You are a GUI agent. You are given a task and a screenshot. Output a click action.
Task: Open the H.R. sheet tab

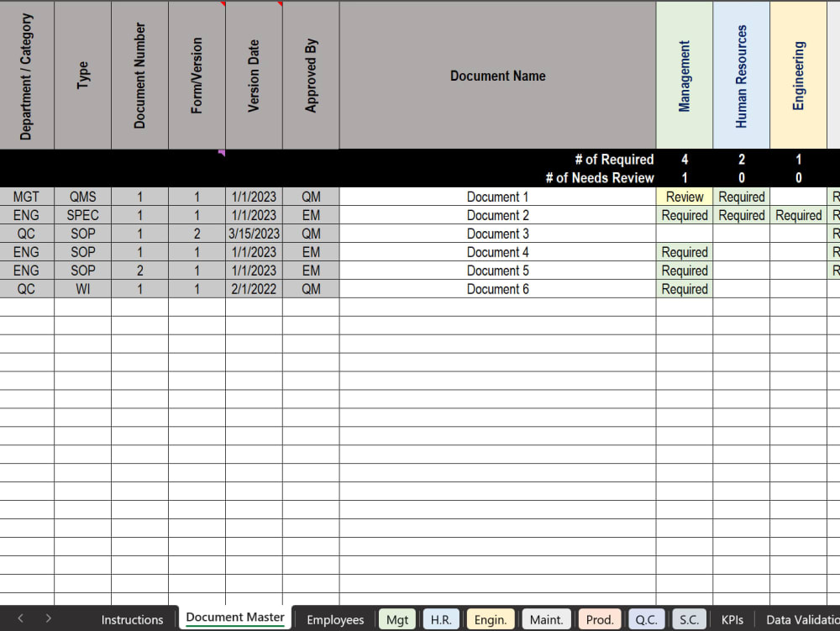pyautogui.click(x=441, y=619)
